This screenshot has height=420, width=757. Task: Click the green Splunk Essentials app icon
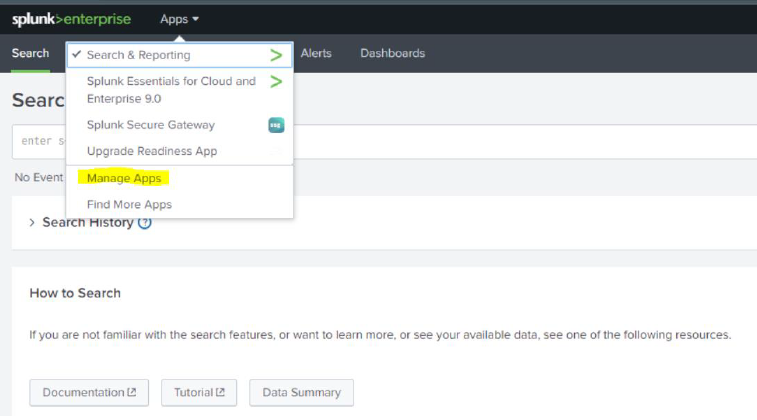pyautogui.click(x=276, y=81)
